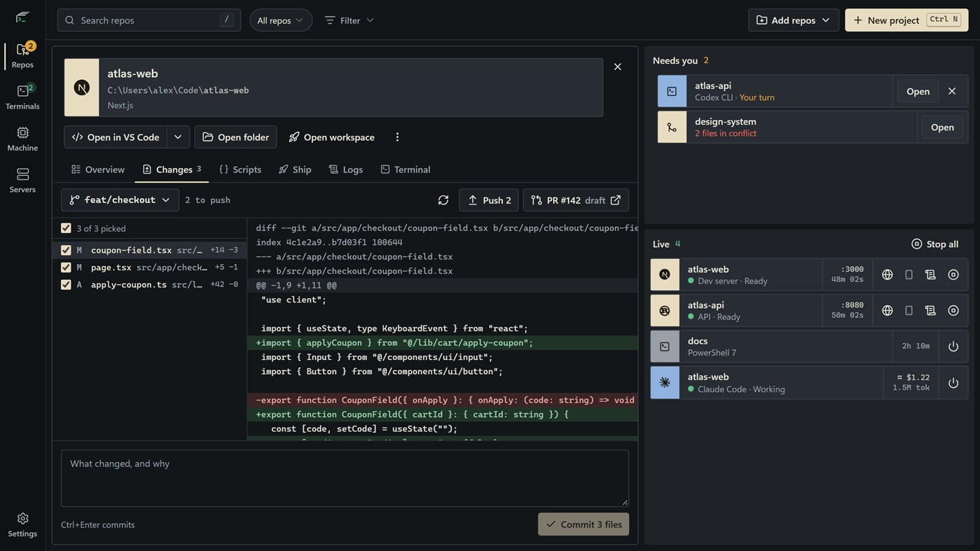
Task: Toggle the select-all picked files checkbox
Action: (66, 228)
